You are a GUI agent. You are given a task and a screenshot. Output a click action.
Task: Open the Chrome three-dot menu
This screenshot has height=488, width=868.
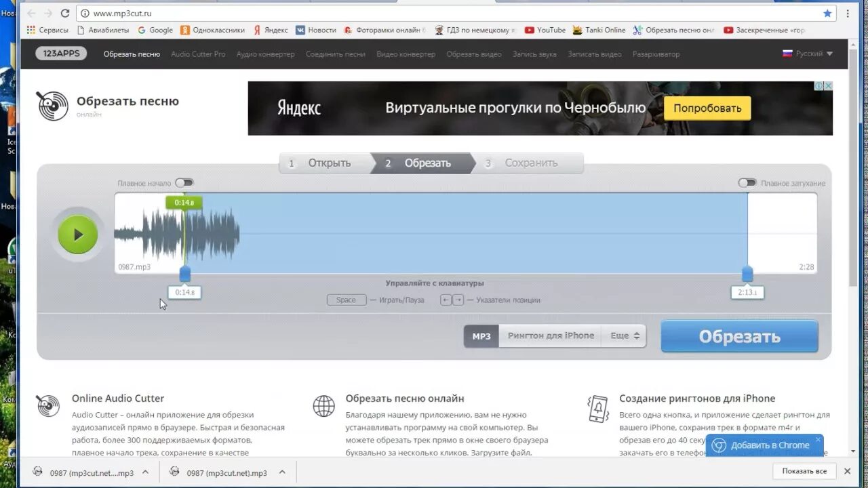pos(848,14)
